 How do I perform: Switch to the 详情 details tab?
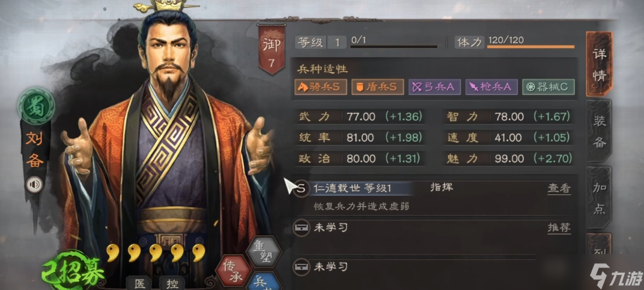click(600, 64)
